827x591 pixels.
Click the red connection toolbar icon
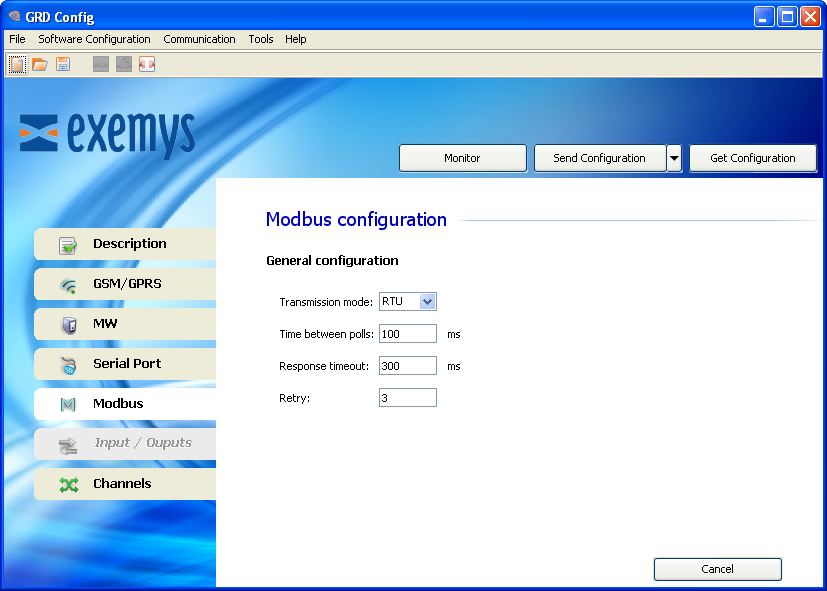tap(147, 64)
